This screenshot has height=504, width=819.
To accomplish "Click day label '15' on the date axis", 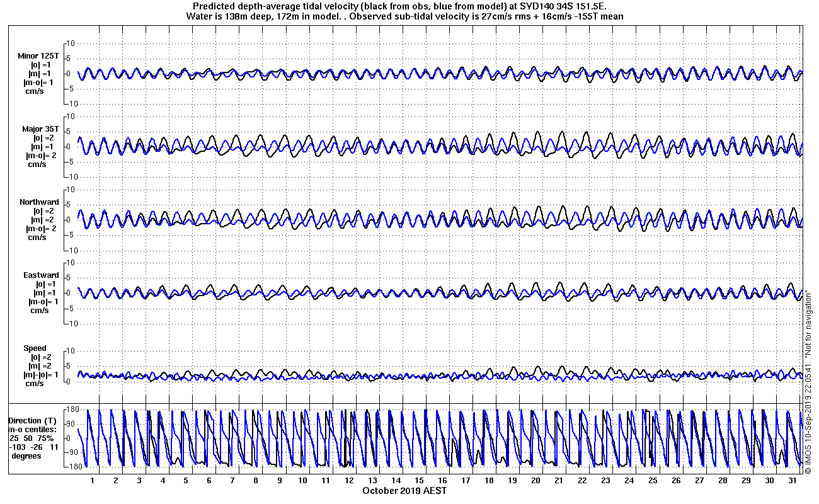I will (x=419, y=480).
